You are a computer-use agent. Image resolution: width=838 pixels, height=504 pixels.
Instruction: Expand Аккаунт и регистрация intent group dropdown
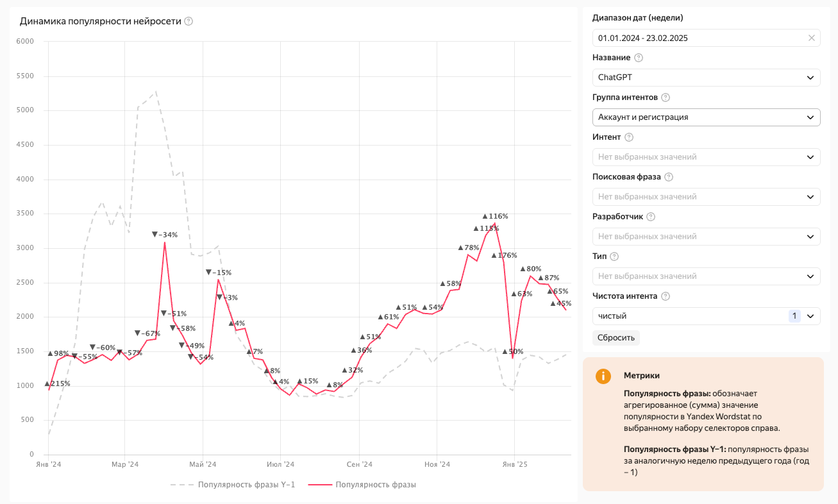tap(706, 117)
